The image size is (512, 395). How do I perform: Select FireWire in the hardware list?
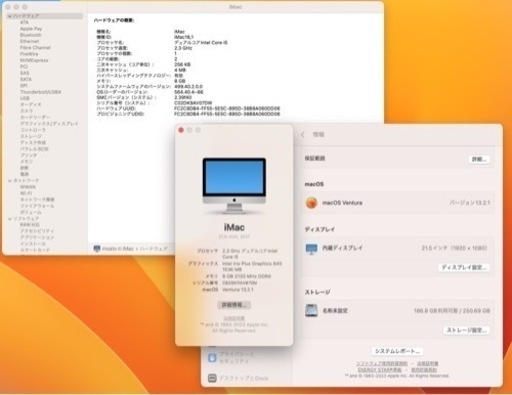pyautogui.click(x=29, y=54)
